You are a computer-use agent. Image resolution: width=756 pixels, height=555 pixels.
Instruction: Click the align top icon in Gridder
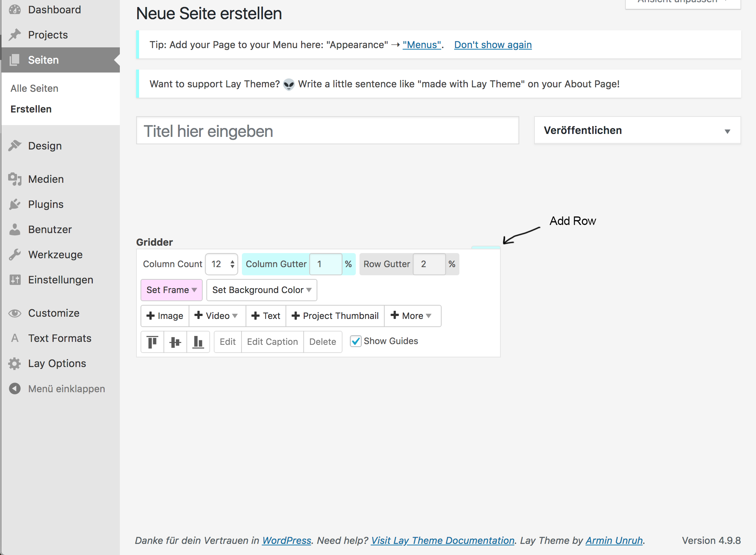pyautogui.click(x=152, y=342)
